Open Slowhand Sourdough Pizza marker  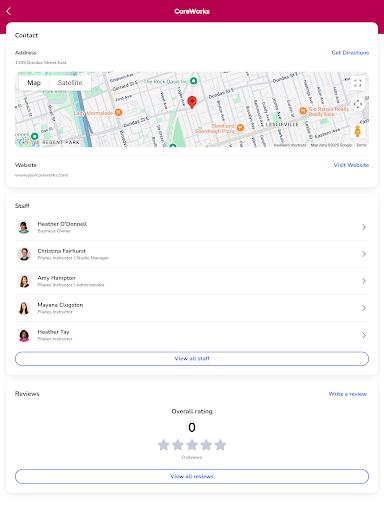(x=240, y=128)
